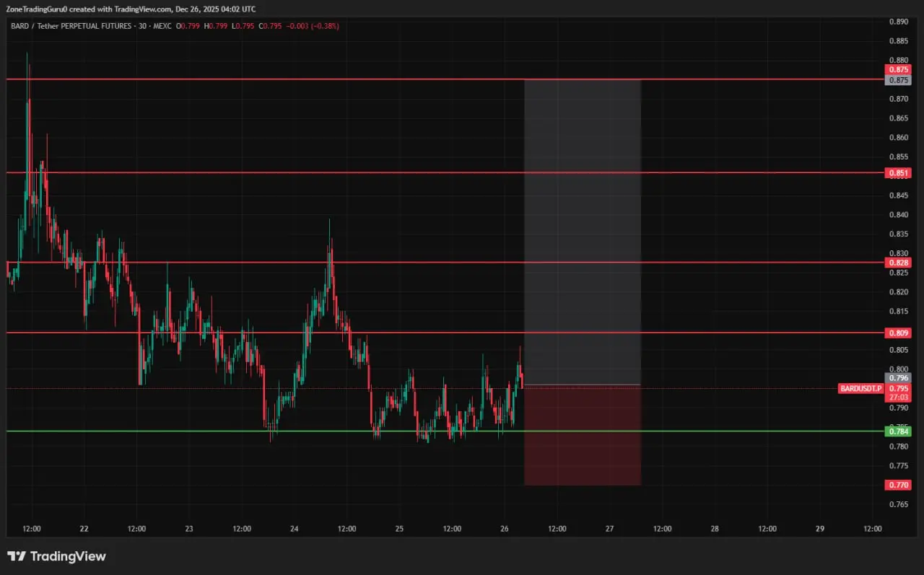Click the 0.815 tick on the price axis
The height and width of the screenshot is (575, 924).
(x=898, y=312)
